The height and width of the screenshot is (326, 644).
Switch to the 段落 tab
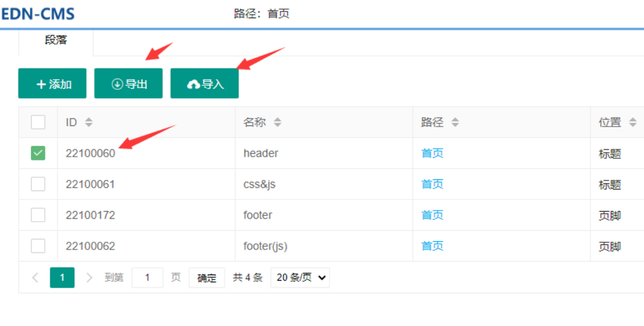coord(56,40)
